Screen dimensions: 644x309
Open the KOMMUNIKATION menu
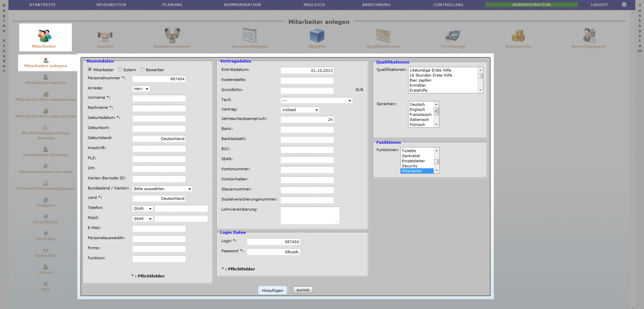(x=243, y=5)
